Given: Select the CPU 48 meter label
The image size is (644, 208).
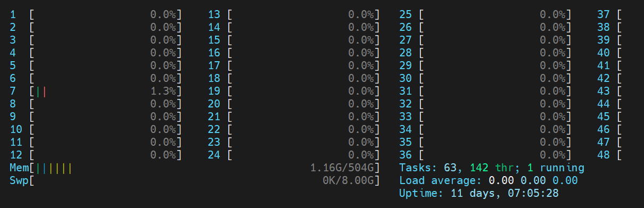Looking at the screenshot, I should tap(604, 155).
